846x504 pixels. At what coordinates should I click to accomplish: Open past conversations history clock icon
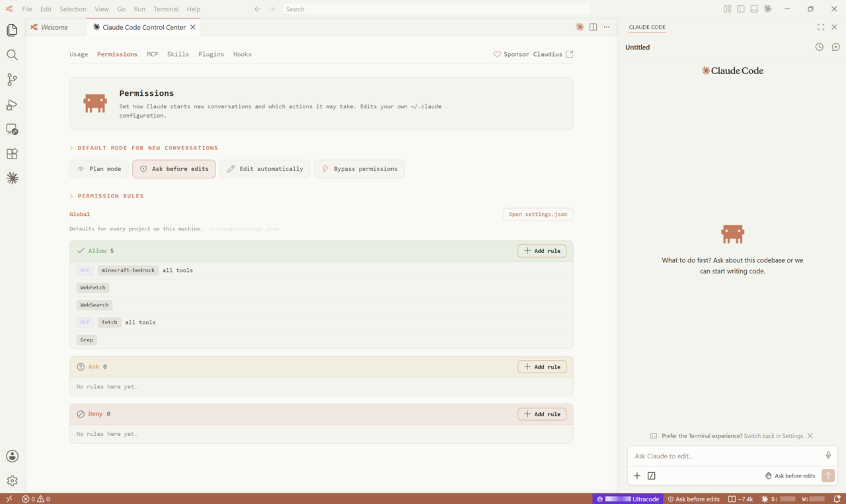[819, 47]
